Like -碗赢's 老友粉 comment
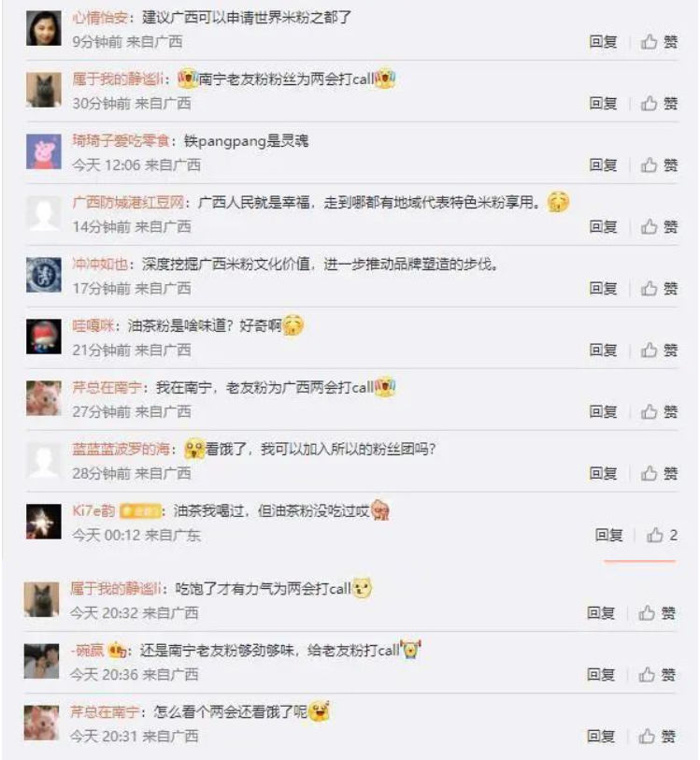 coord(656,674)
